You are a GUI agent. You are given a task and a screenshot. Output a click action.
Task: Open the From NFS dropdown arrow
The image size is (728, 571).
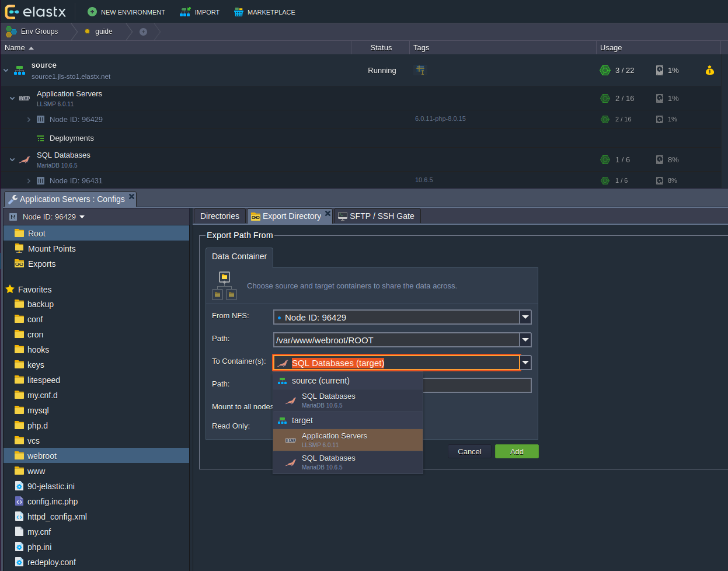point(525,317)
